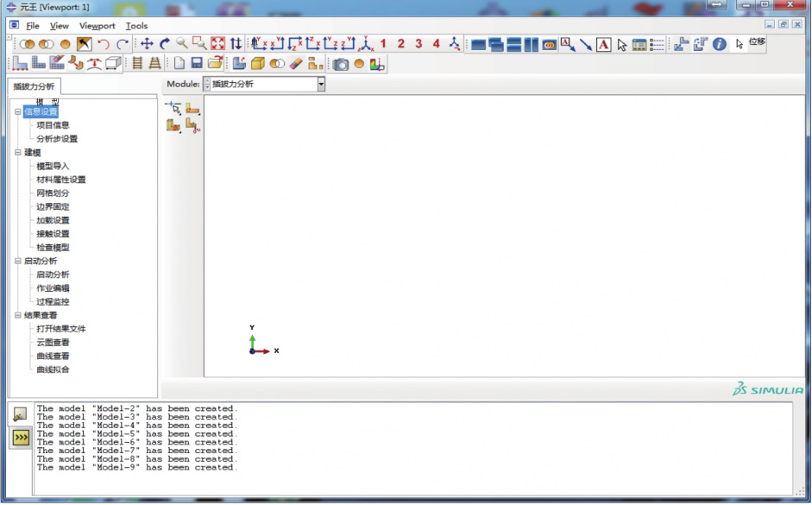This screenshot has height=505, width=812.
Task: Select the Pan View tool
Action: point(147,44)
